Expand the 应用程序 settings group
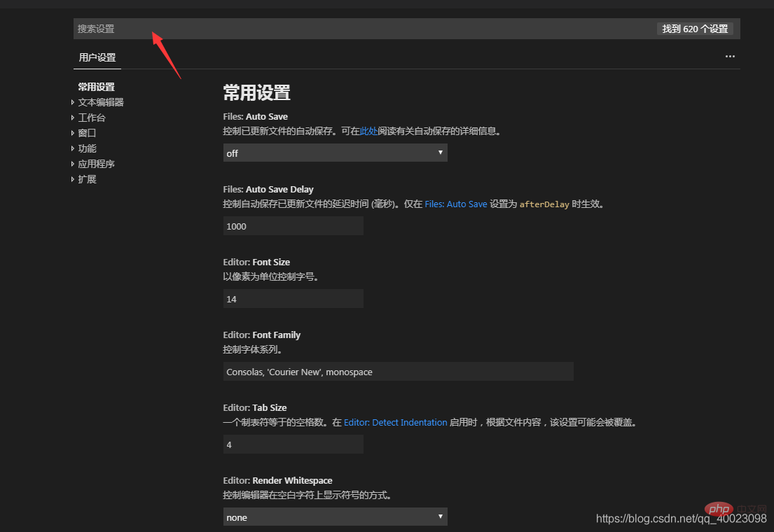This screenshot has width=774, height=532. (96, 163)
